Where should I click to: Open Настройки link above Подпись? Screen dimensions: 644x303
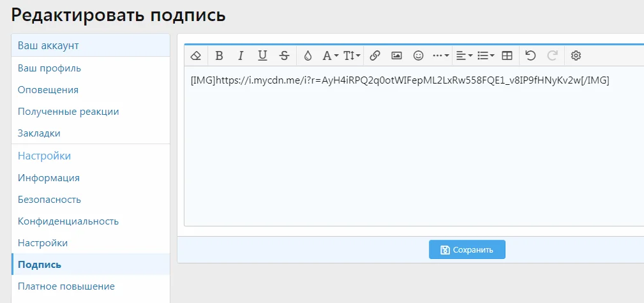[91, 243]
